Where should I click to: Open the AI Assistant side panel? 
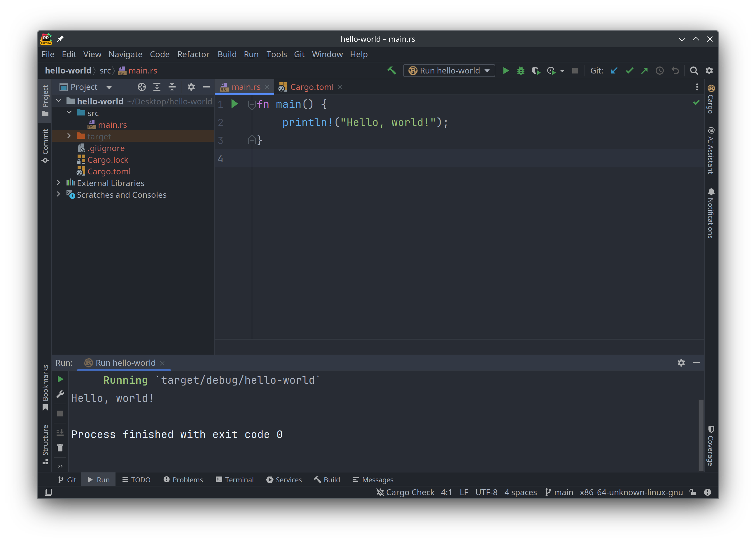click(711, 150)
